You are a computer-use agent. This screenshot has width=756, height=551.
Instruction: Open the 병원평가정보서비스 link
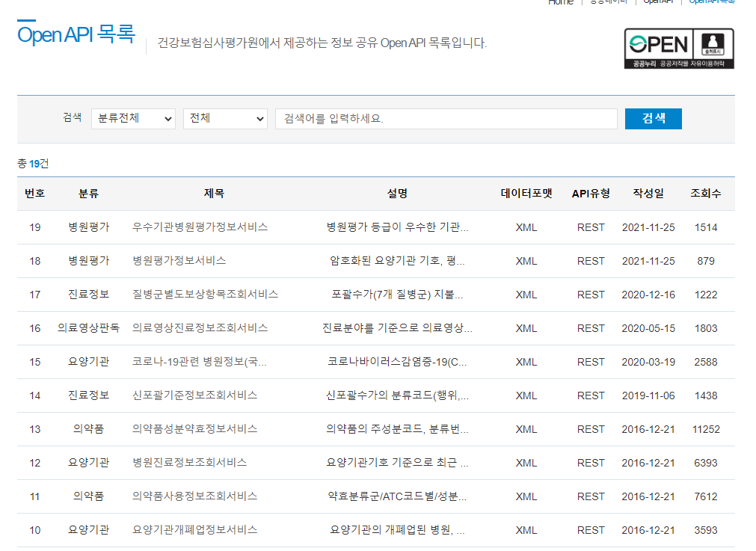pos(179,261)
